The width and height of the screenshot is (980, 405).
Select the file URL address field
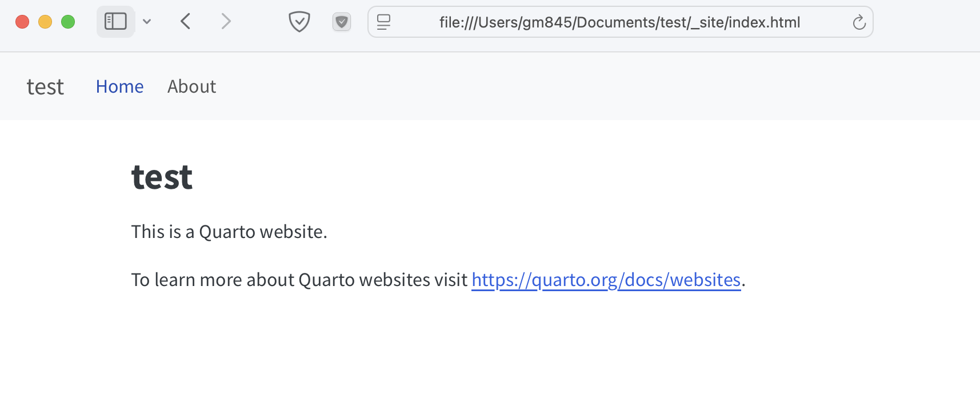621,22
